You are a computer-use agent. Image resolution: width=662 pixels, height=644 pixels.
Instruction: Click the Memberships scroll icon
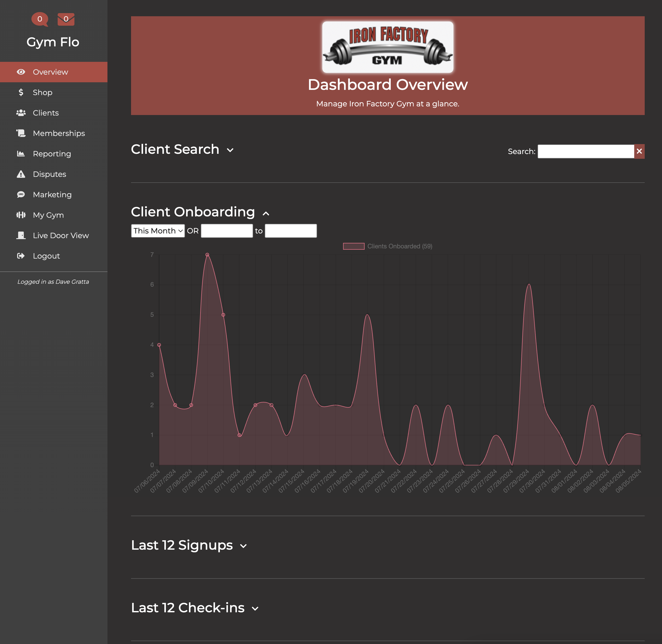(21, 133)
